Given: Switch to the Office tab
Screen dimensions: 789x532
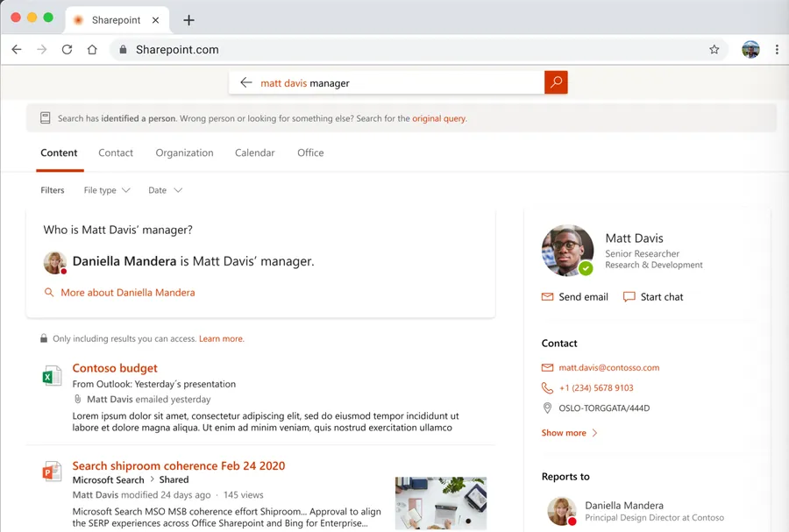Looking at the screenshot, I should (x=310, y=153).
